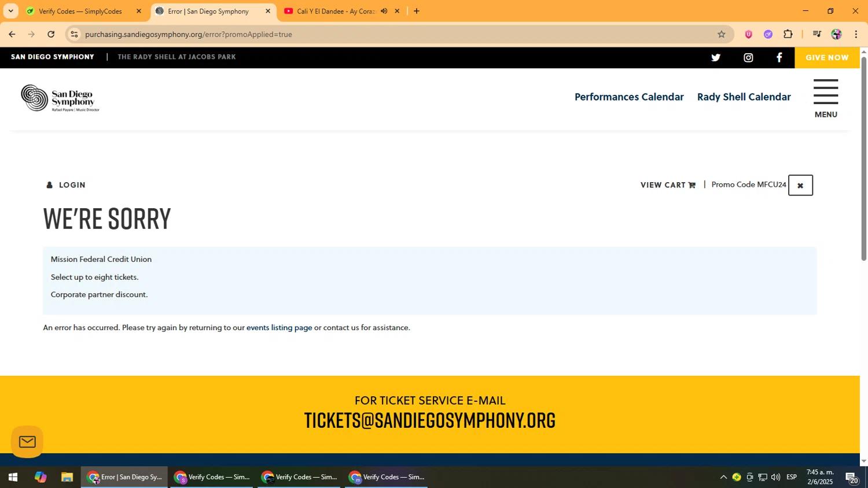Open network settings tray icon

[763, 477]
